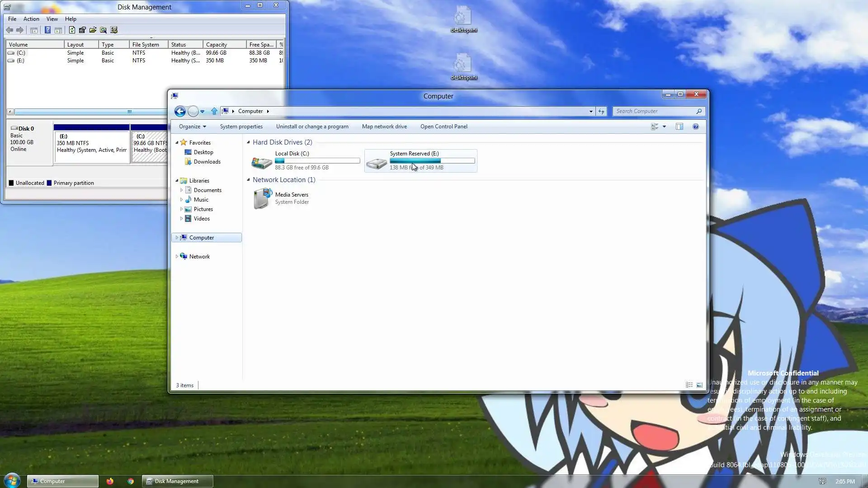Click the Up folder arrow in Explorer

pos(214,111)
